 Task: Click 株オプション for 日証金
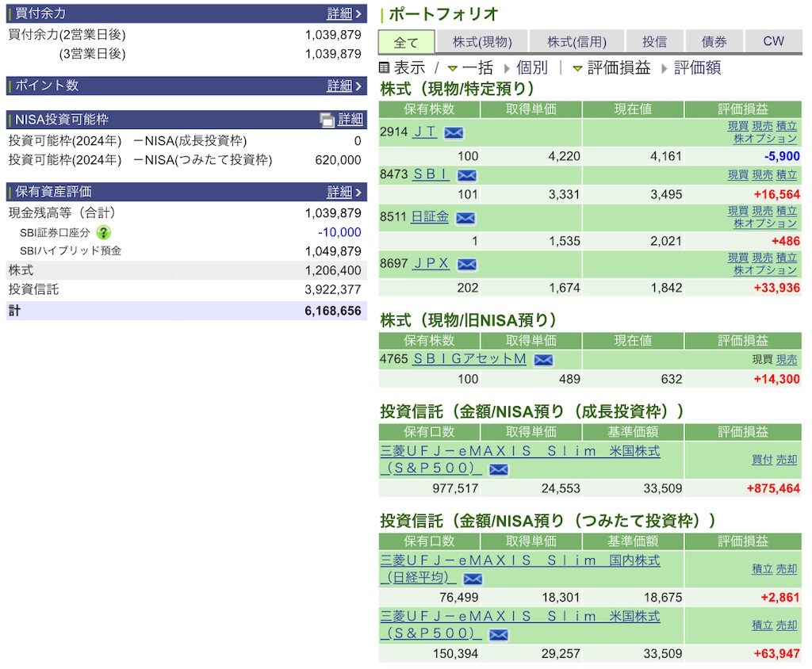765,224
